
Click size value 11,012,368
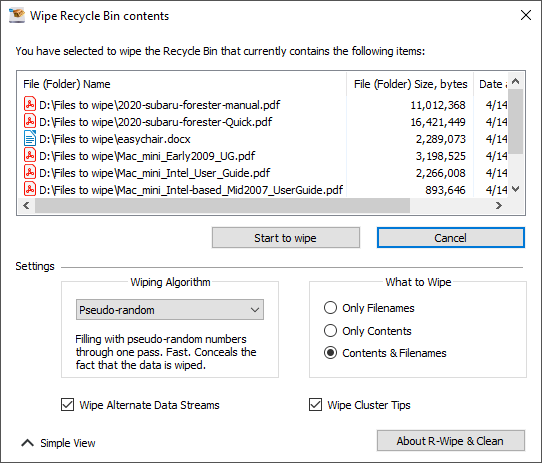point(438,105)
